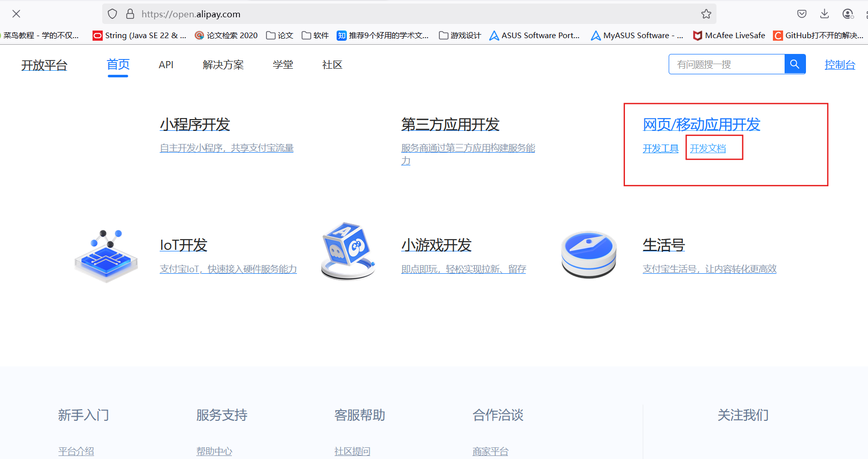Click the 客服帮助 footer heading
Image resolution: width=868 pixels, height=459 pixels.
(x=360, y=415)
